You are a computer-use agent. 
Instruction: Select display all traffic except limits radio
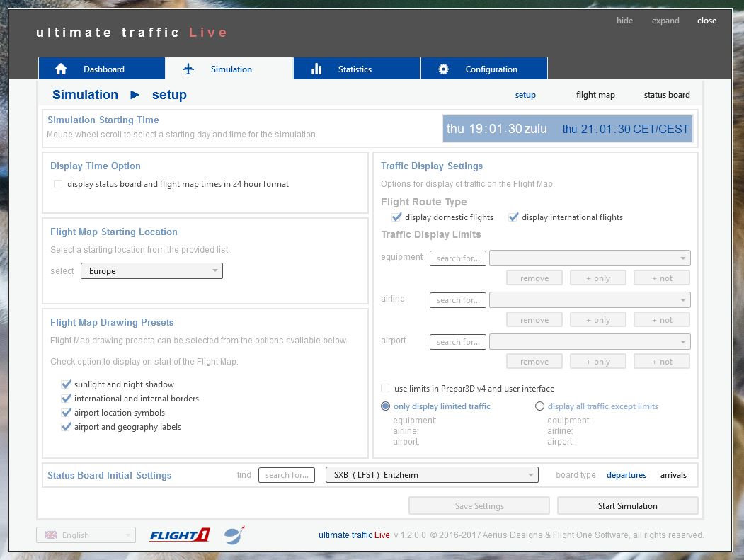(539, 406)
